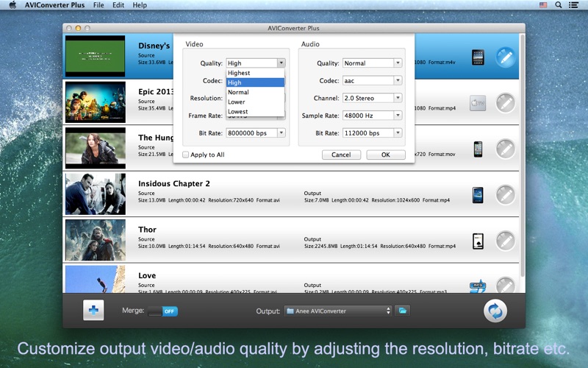
Task: Click the MP3 format icon in Love row
Action: (x=478, y=286)
